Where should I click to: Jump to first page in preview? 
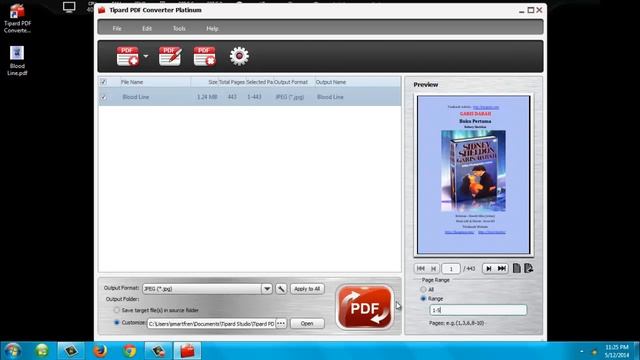point(420,269)
